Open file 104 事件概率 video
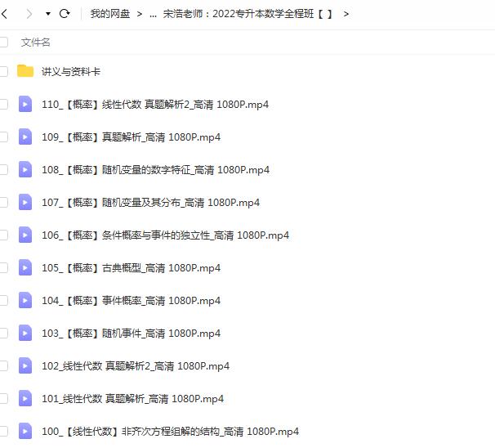 click(131, 300)
